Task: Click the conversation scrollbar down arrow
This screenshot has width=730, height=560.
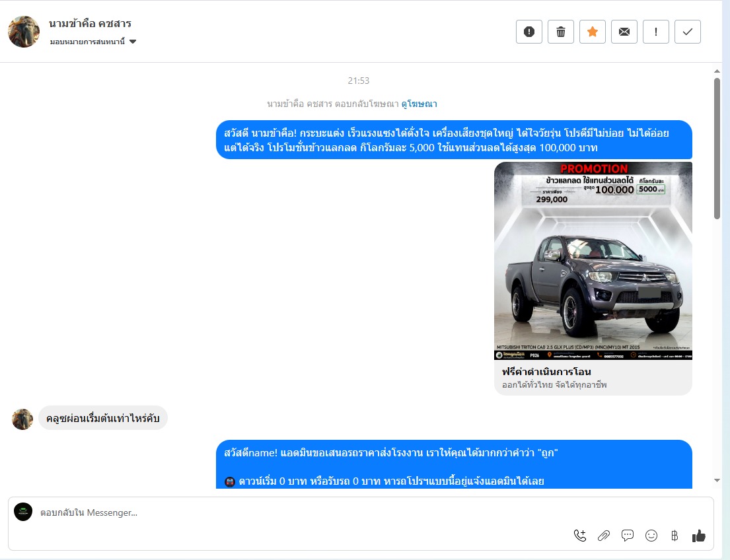Action: (x=717, y=480)
